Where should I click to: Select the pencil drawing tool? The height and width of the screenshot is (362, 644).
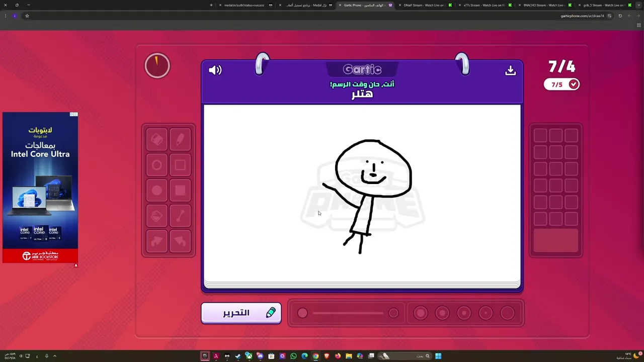pos(180,139)
